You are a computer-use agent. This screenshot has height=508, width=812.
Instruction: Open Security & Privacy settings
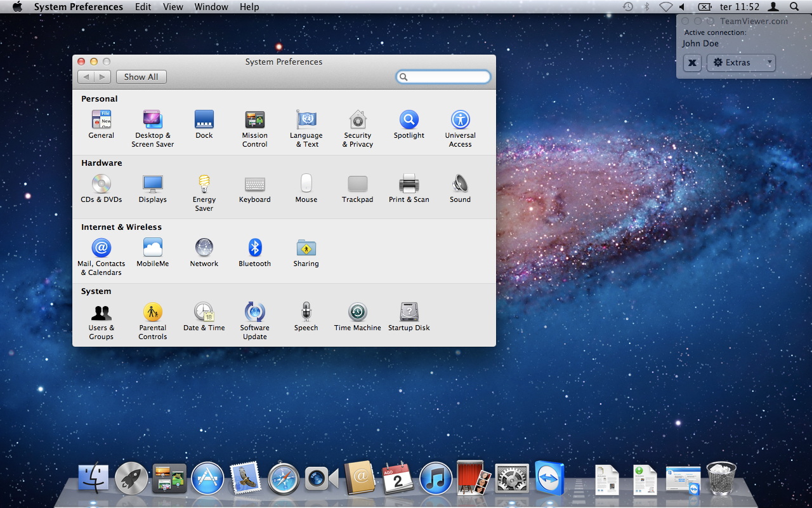coord(358,121)
